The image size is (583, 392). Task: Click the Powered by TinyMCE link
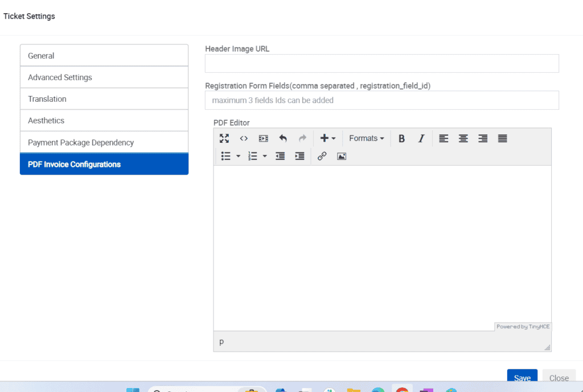point(523,327)
